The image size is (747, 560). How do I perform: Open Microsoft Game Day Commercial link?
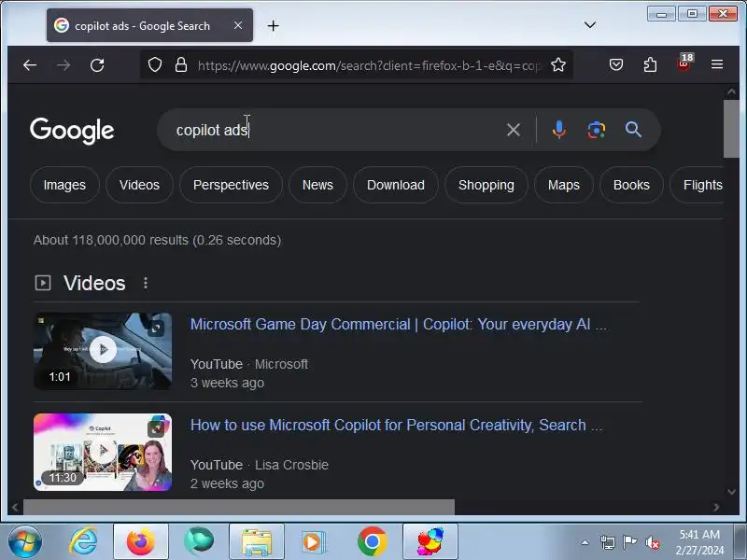pos(399,324)
